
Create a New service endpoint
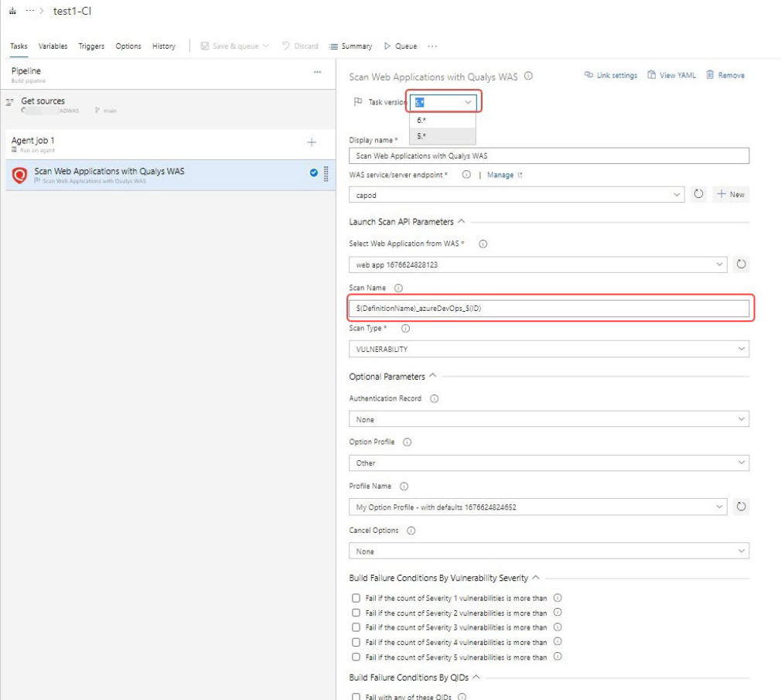tap(732, 194)
